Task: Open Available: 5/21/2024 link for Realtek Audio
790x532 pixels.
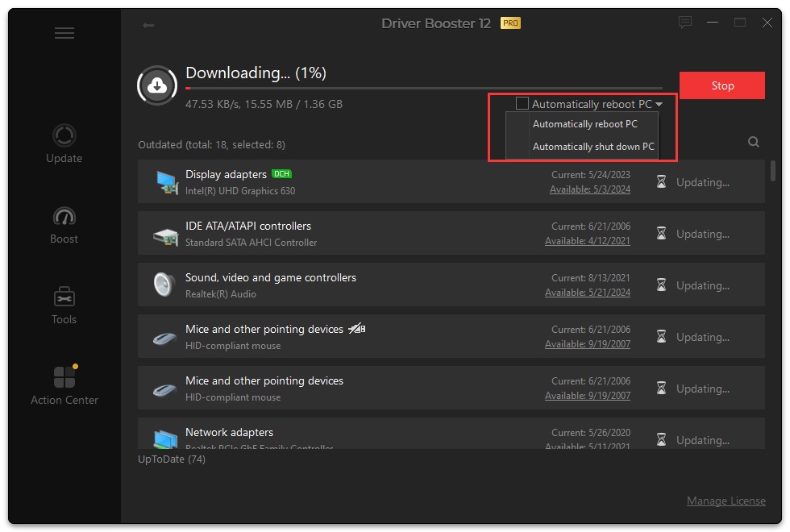Action: coord(588,292)
